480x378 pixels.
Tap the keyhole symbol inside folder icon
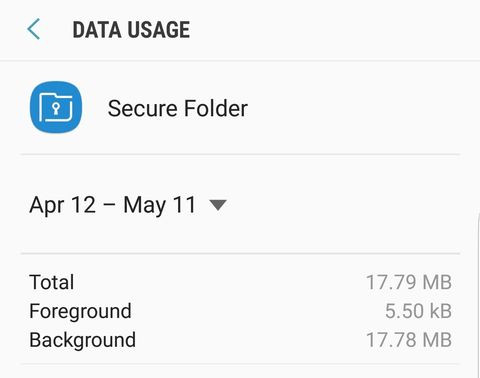56,109
